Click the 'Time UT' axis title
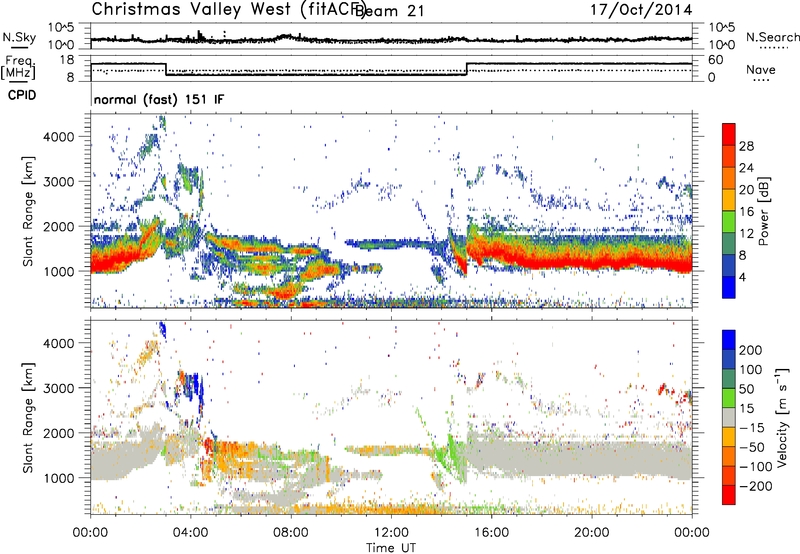Viewport: 800px width, 554px height. 391,548
